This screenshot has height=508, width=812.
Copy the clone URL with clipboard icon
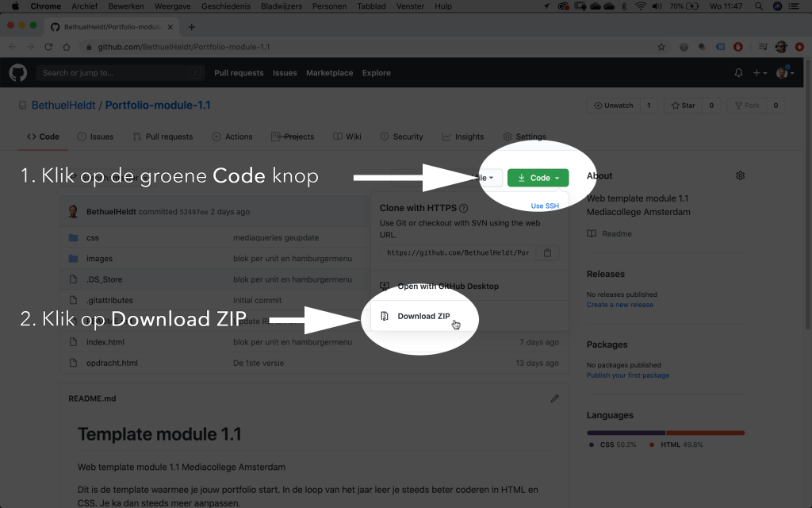point(547,253)
